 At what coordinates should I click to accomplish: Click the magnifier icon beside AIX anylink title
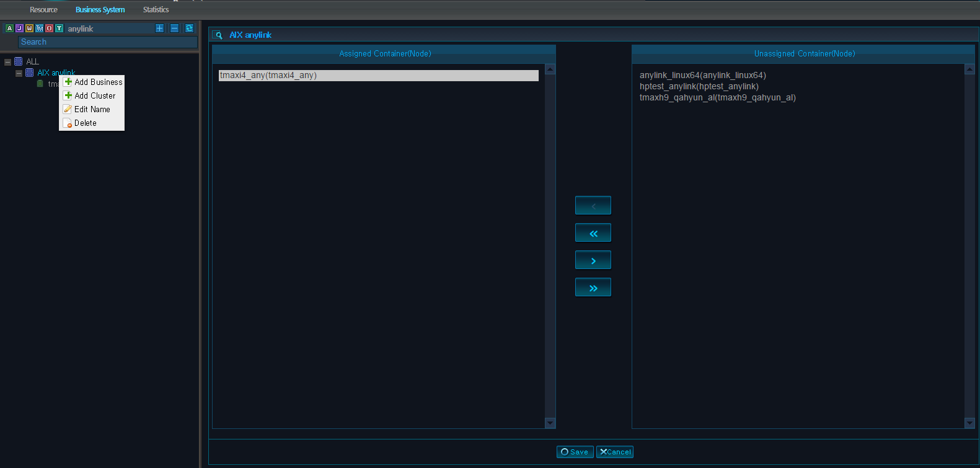tap(218, 35)
